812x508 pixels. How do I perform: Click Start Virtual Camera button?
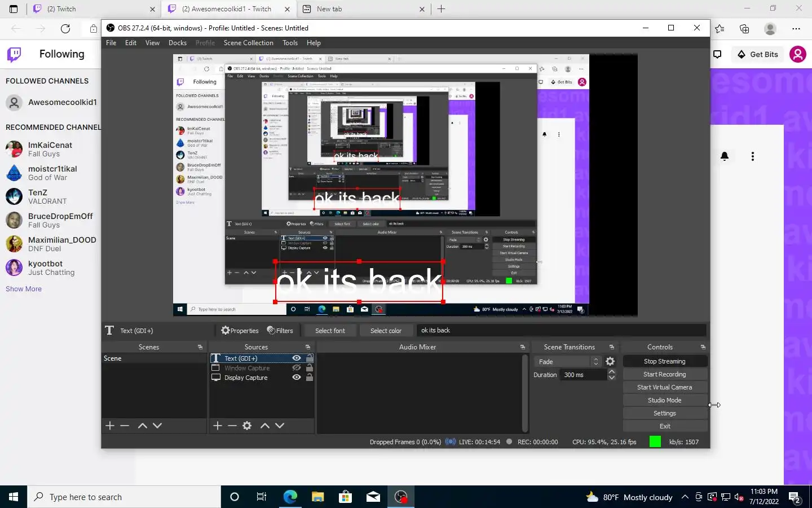point(665,387)
